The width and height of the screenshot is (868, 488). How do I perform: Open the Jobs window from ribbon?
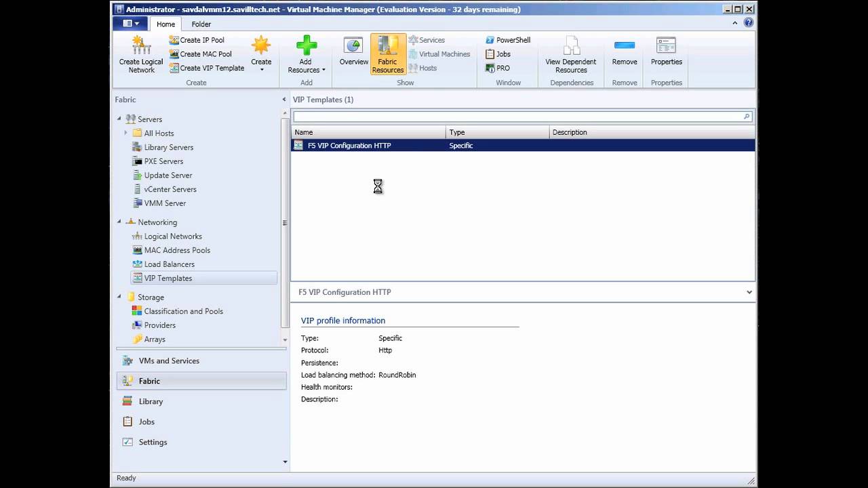pyautogui.click(x=498, y=54)
